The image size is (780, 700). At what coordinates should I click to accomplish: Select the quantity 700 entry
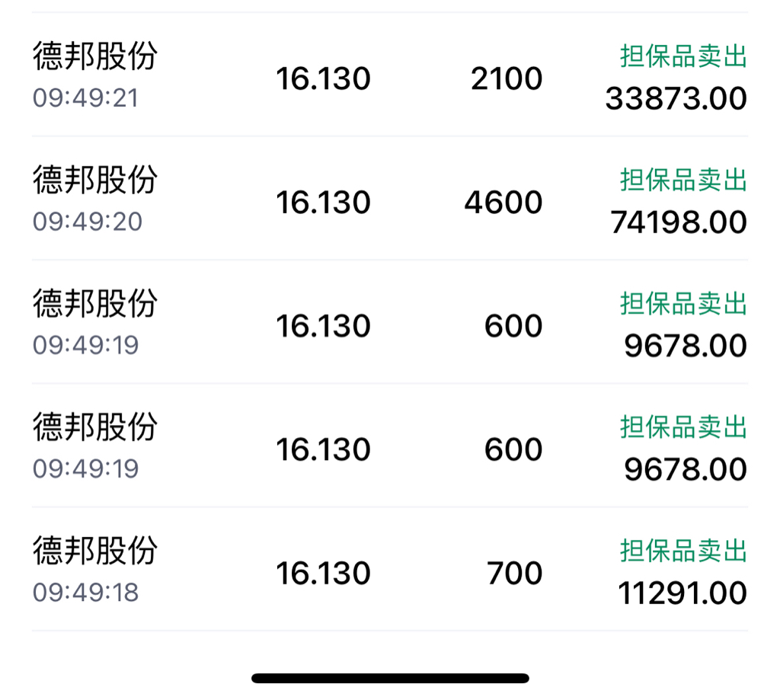coord(514,573)
